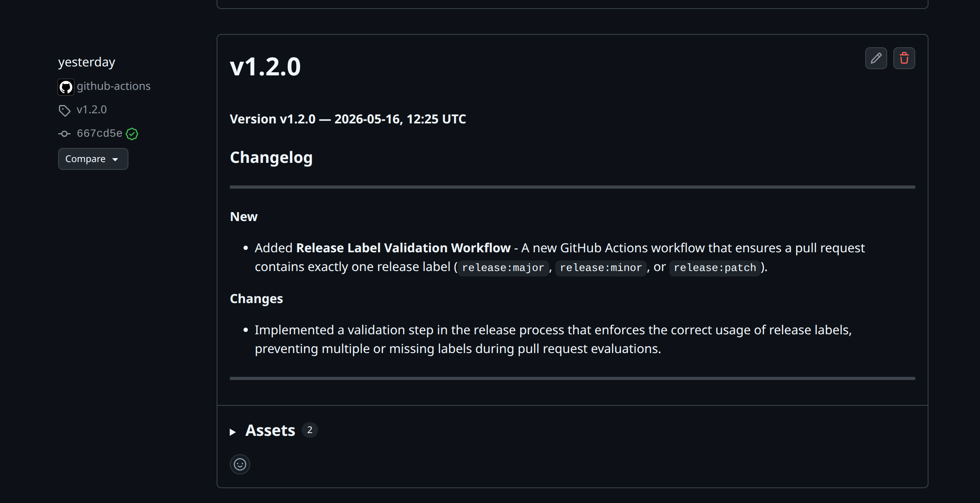Delete the release using trash icon
The height and width of the screenshot is (503, 980).
tap(904, 58)
